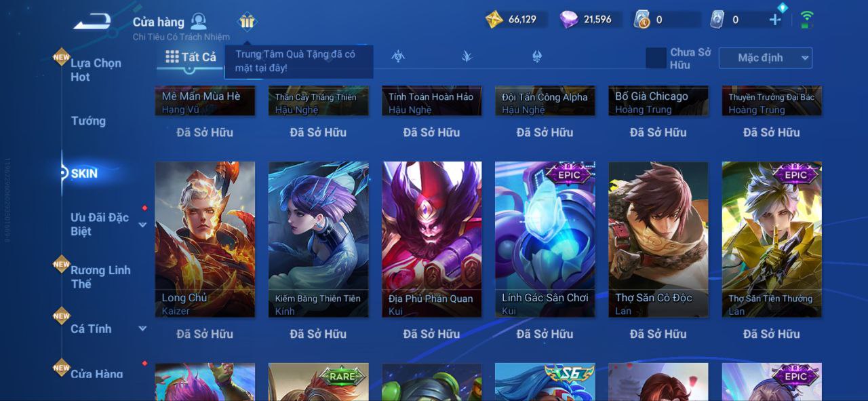Click the purple diamond currency icon
Viewport: 868px width, 401px height.
tap(569, 20)
